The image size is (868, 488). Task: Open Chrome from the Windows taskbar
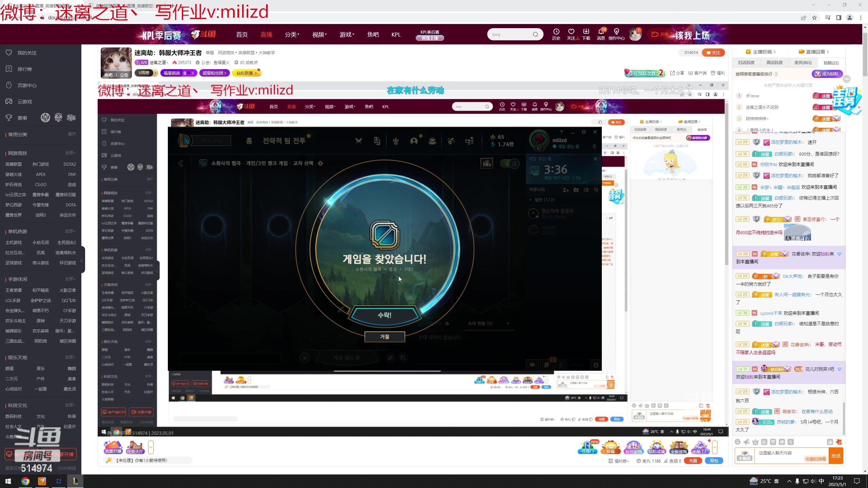coord(25,481)
